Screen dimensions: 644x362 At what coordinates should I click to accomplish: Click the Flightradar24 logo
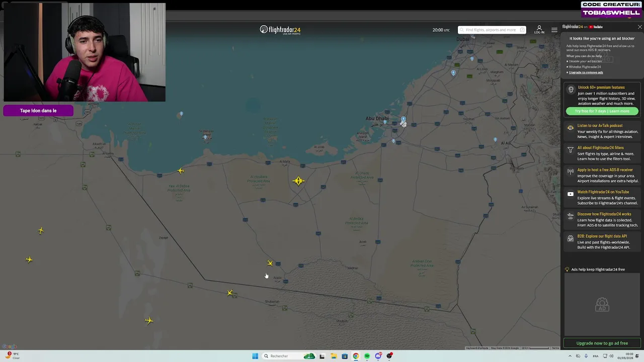[x=280, y=30]
